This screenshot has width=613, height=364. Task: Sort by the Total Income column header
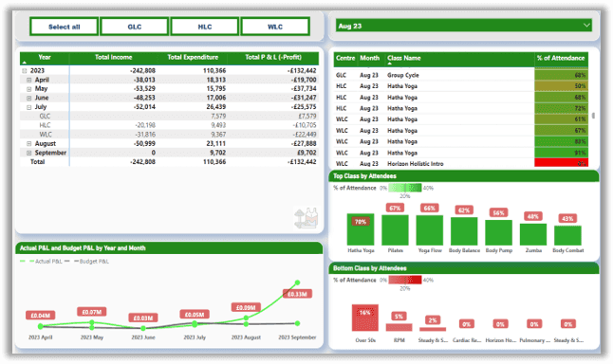[x=113, y=58]
